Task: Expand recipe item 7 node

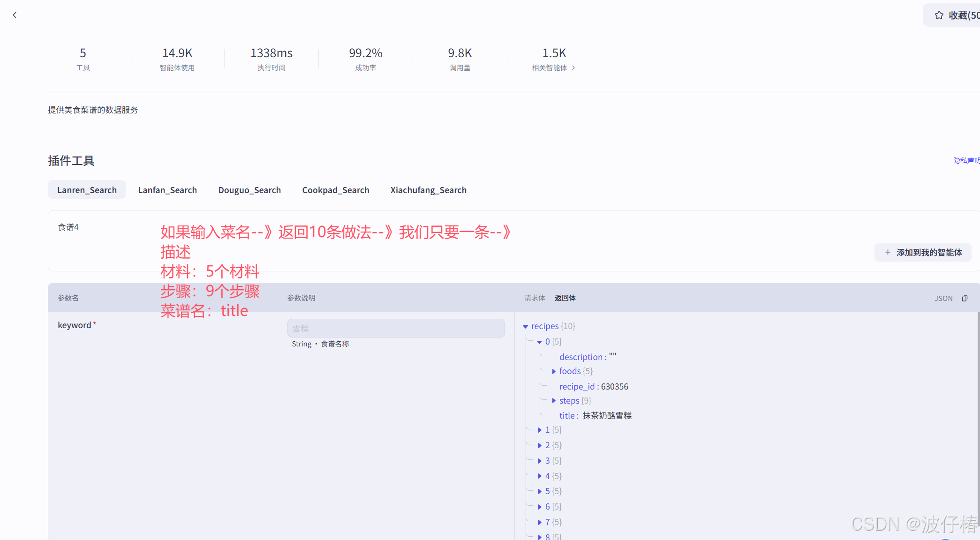Action: click(x=540, y=522)
